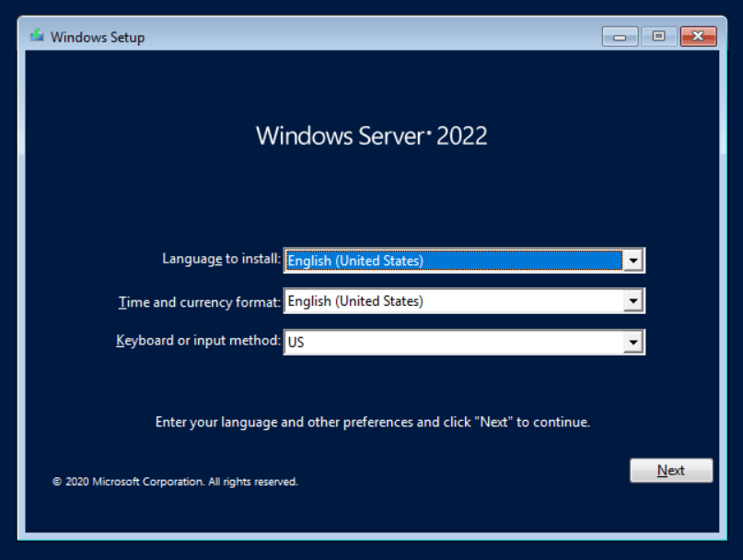743x560 pixels.
Task: Expand the Language to install dropdown arrow
Action: click(633, 262)
